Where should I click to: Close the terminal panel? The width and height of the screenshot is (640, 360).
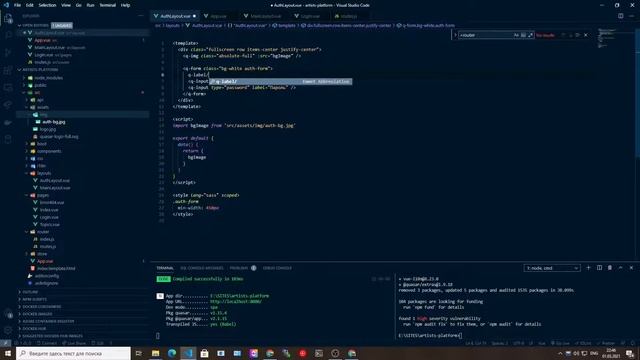pyautogui.click(x=631, y=268)
